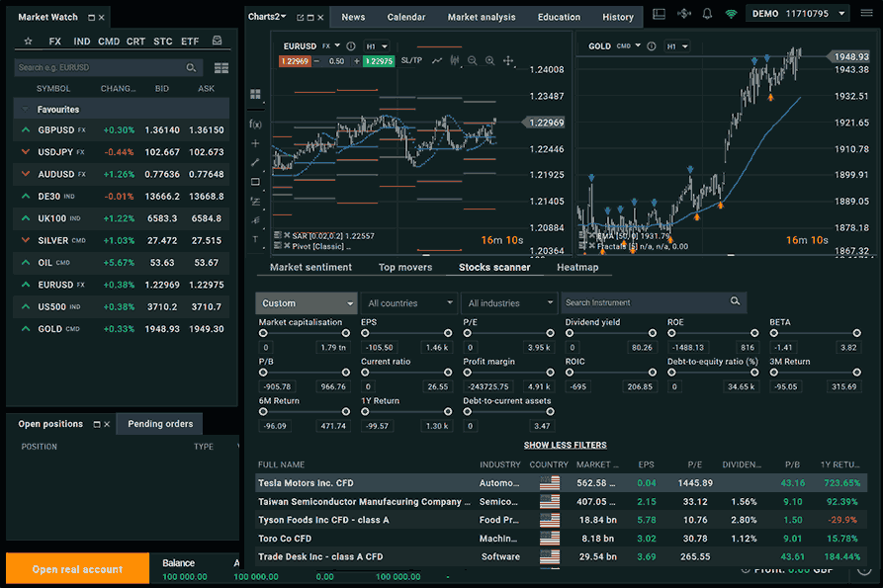Open the GOLD symbol dropdown arrow
Screen dimensions: 883x588
(638, 45)
